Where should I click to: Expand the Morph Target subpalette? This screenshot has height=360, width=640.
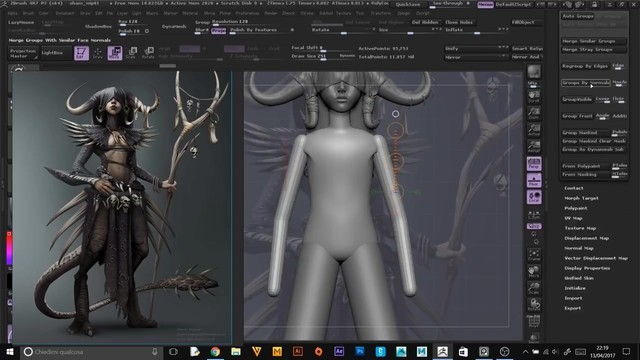581,198
